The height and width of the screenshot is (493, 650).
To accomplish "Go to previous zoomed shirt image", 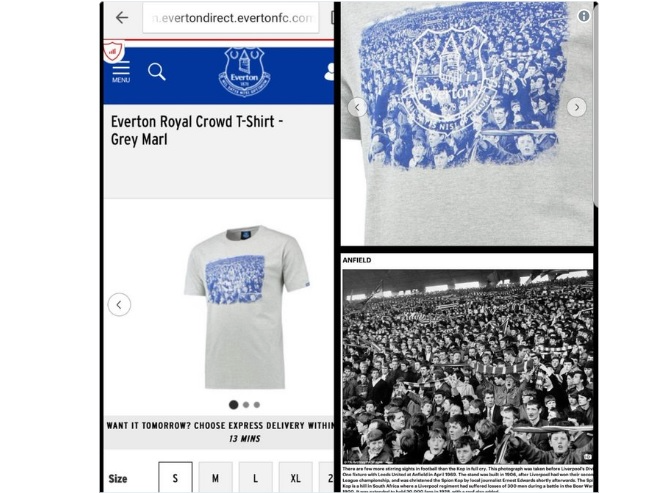I will point(357,107).
